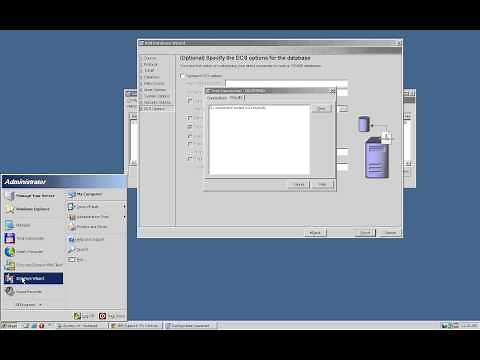The height and width of the screenshot is (360, 480).
Task: Go to the Security Options wizard step
Action: (157, 102)
